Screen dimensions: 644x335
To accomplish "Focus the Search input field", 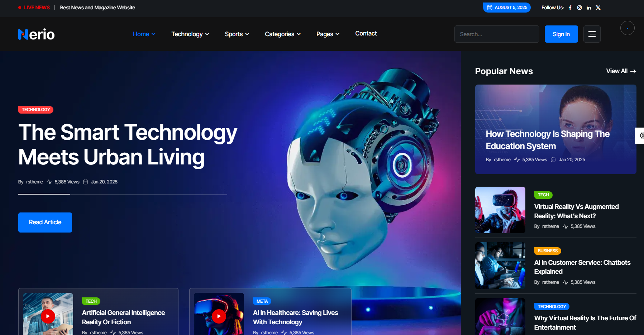I will (x=496, y=34).
